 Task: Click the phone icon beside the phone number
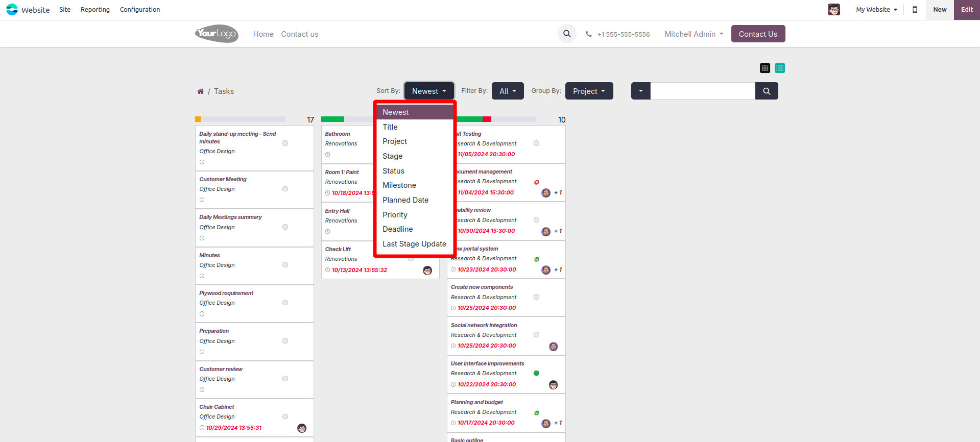point(589,34)
